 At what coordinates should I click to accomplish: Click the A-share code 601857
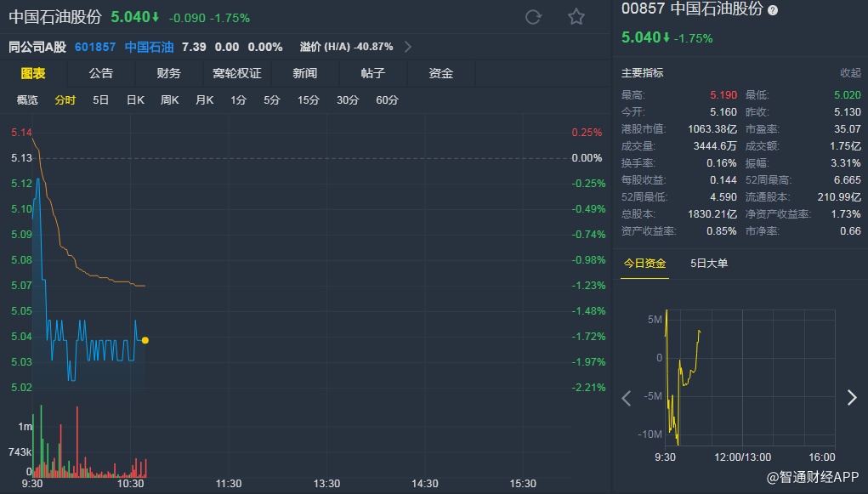(96, 47)
